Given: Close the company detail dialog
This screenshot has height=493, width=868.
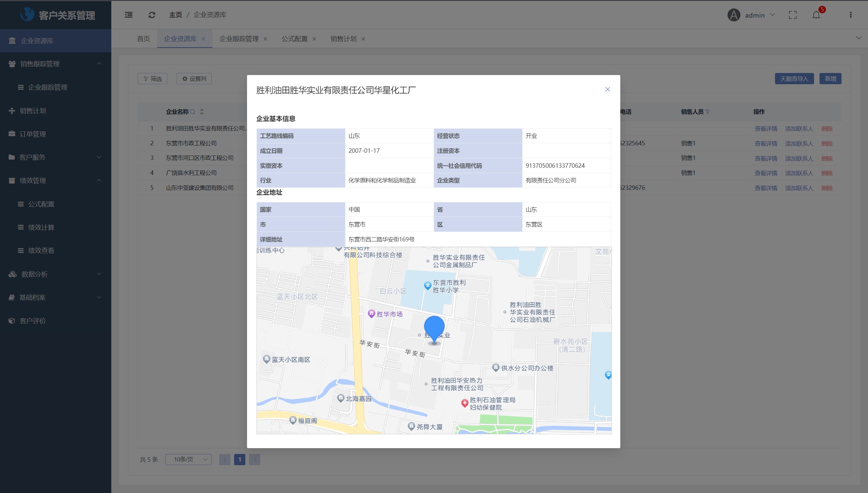Looking at the screenshot, I should 607,89.
